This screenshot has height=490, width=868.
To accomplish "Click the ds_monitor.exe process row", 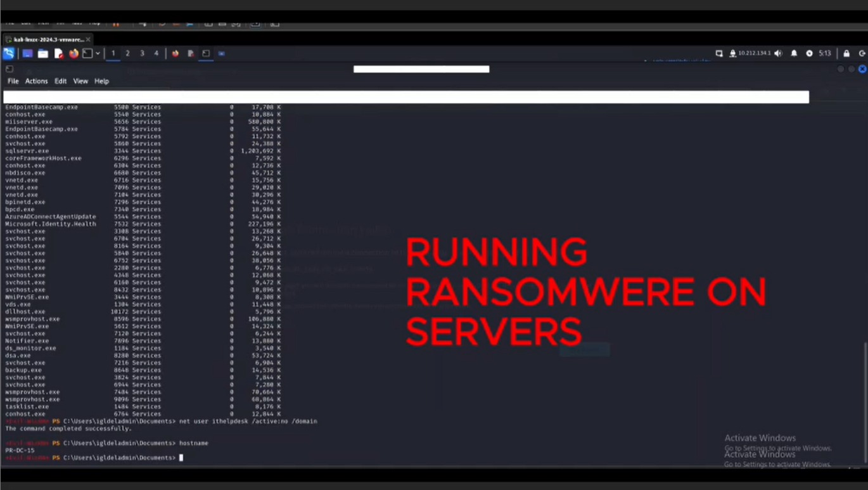I will click(143, 348).
